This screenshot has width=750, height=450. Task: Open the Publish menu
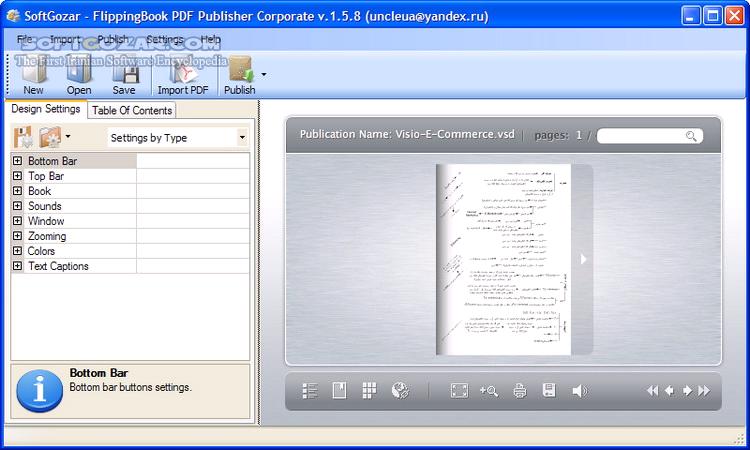[113, 39]
